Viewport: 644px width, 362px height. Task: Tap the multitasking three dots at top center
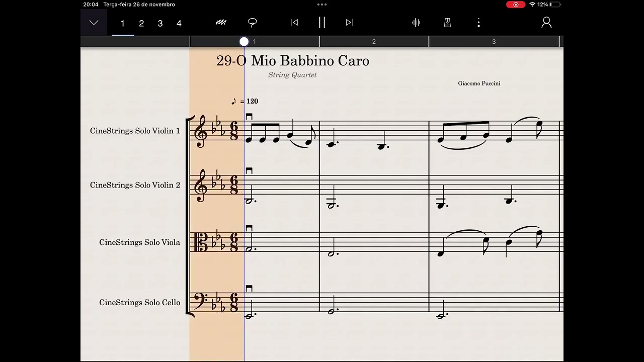pos(322,5)
